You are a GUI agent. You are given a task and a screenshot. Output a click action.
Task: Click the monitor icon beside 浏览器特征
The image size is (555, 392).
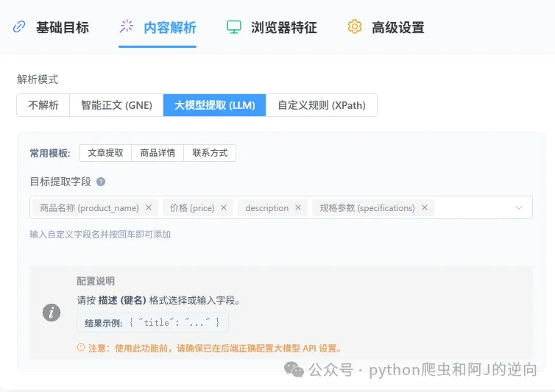coord(234,27)
